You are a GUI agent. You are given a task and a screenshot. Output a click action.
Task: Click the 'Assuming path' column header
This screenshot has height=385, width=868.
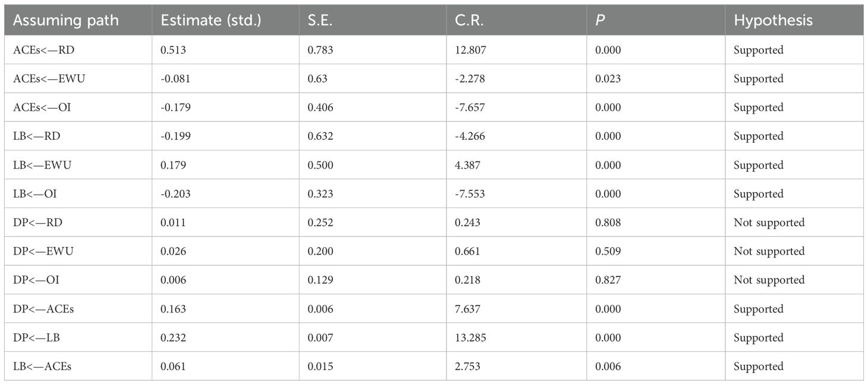(66, 20)
